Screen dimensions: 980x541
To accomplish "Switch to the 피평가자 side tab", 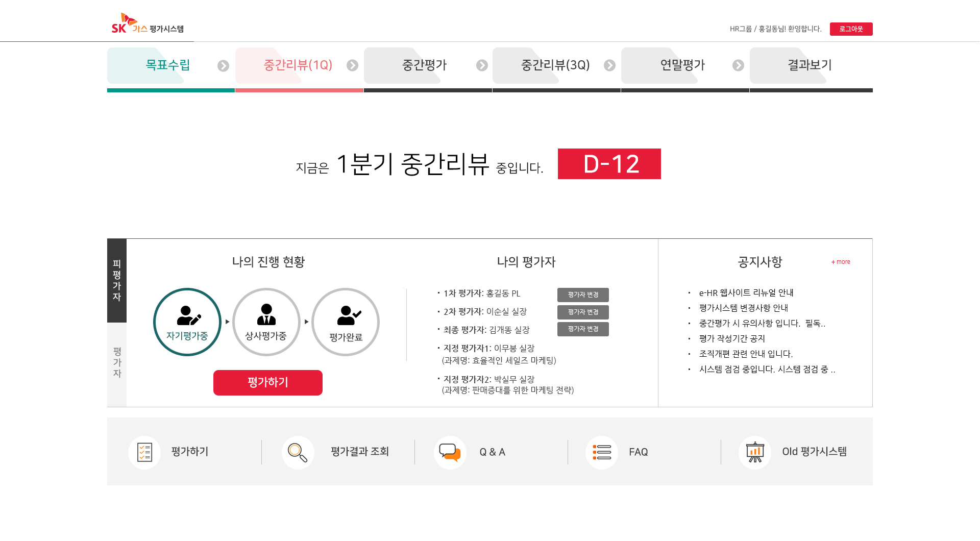I will coord(117,280).
